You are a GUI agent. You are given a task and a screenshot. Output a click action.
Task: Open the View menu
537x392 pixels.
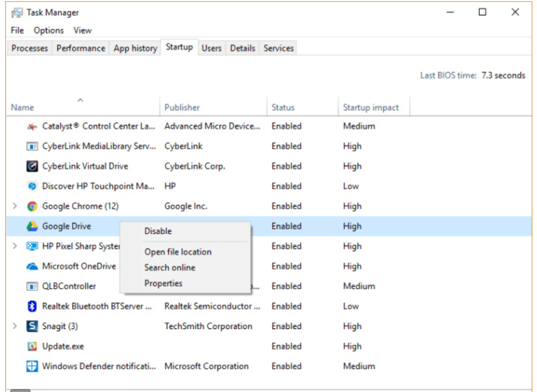pos(83,31)
